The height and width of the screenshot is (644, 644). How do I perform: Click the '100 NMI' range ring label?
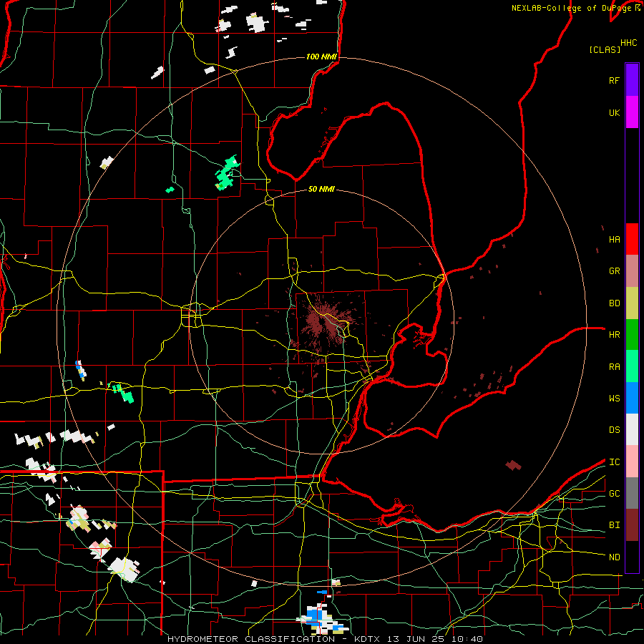pos(321,57)
